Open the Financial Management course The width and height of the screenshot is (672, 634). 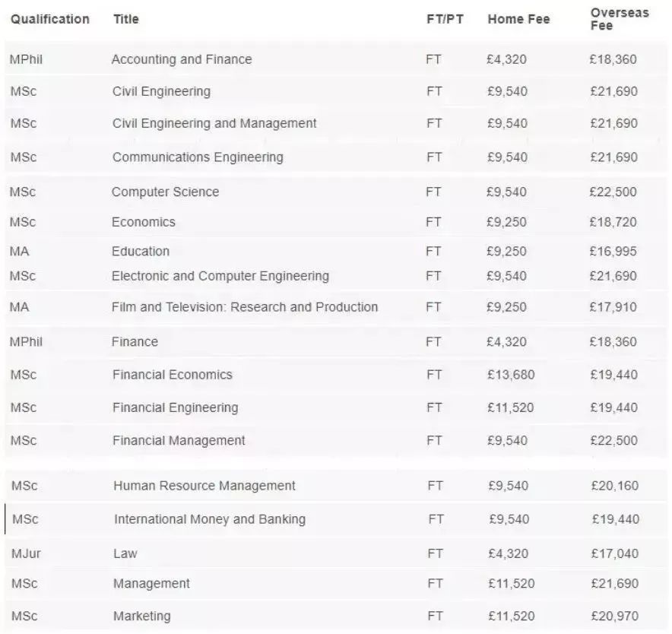[x=179, y=441]
